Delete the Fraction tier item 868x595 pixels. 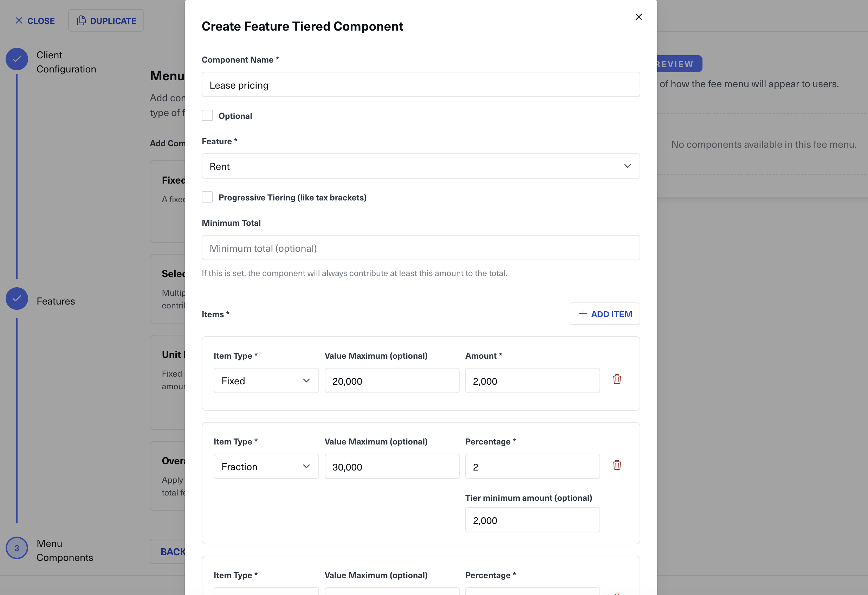click(x=617, y=465)
